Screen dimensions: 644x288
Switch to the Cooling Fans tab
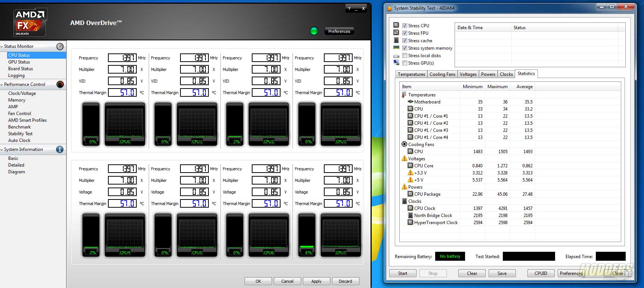point(442,74)
